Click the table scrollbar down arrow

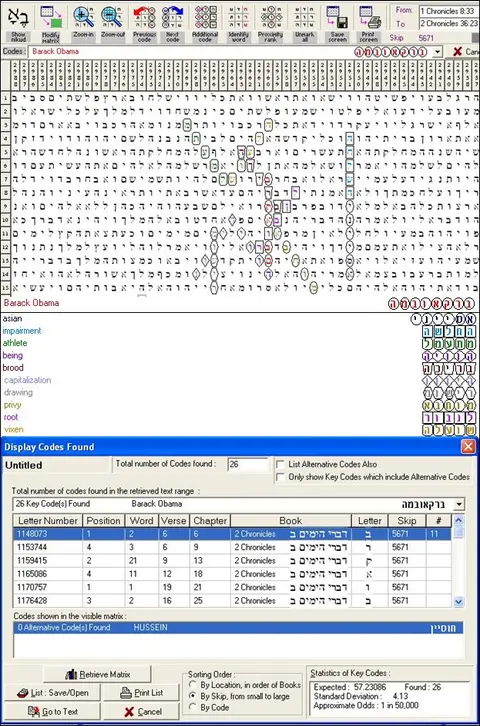[458, 601]
